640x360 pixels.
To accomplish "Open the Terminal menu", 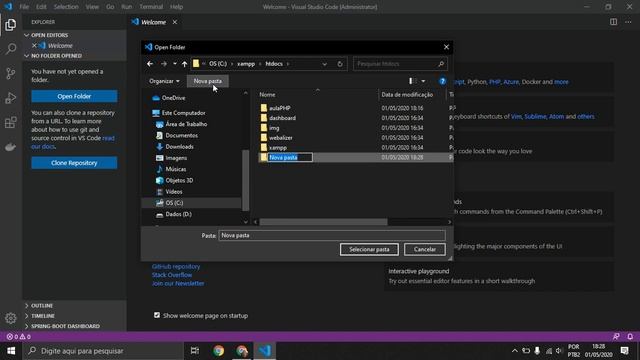I will tap(151, 7).
